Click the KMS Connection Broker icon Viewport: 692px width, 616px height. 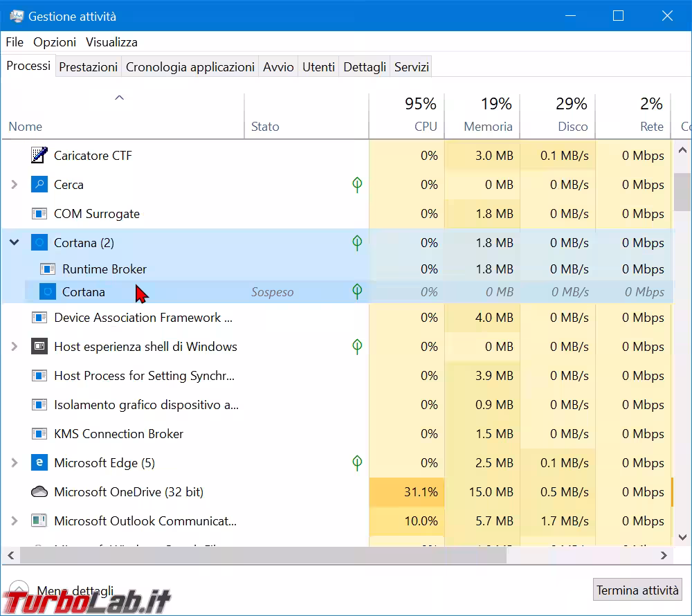[x=39, y=434]
